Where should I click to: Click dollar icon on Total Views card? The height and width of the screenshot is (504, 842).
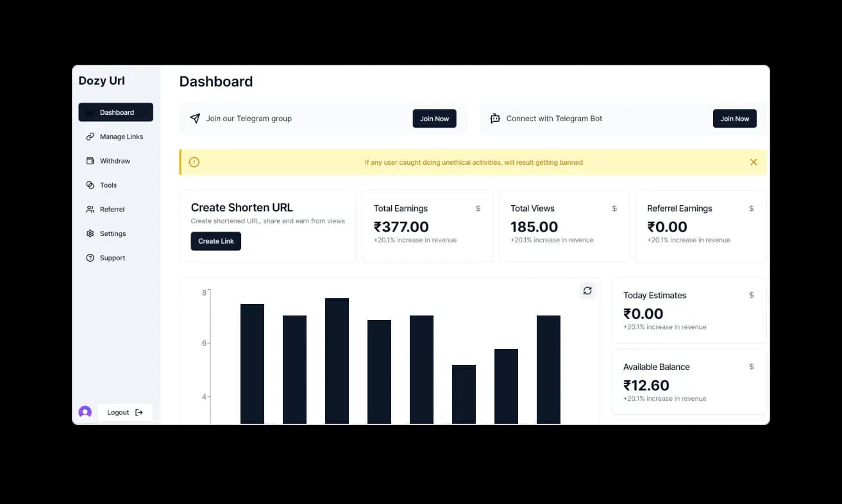tap(614, 208)
